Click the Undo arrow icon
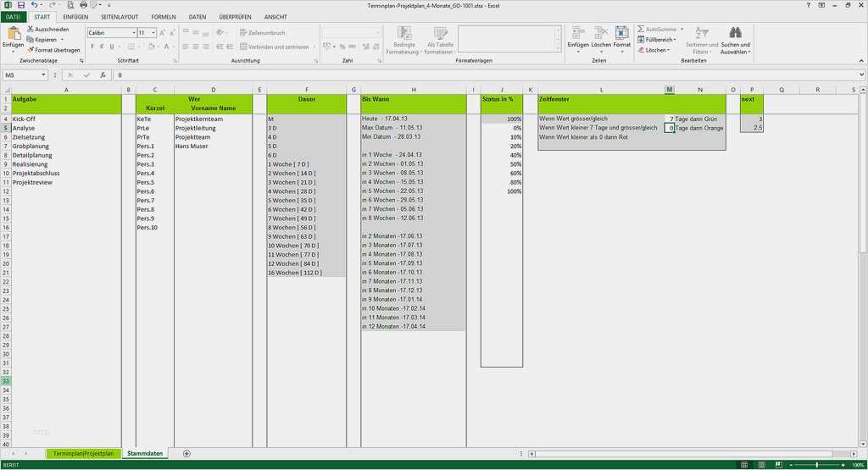Screen dimensions: 868x470 pos(34,5)
